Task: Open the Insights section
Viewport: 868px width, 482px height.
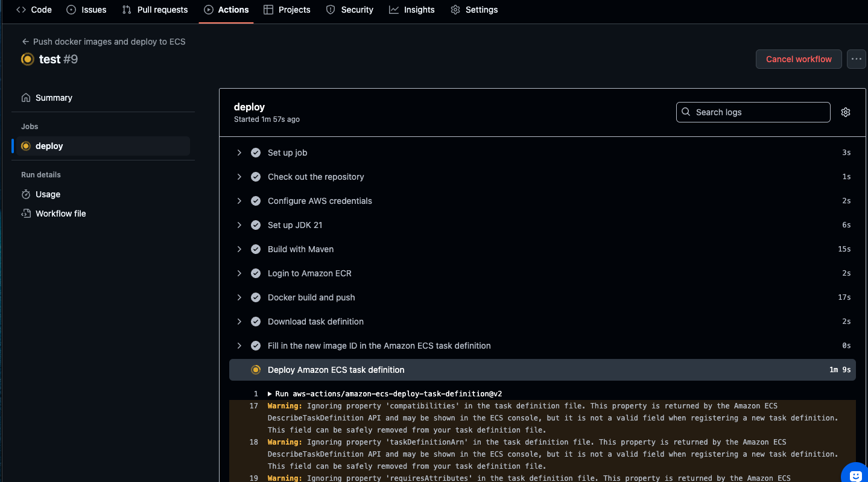Action: click(411, 10)
